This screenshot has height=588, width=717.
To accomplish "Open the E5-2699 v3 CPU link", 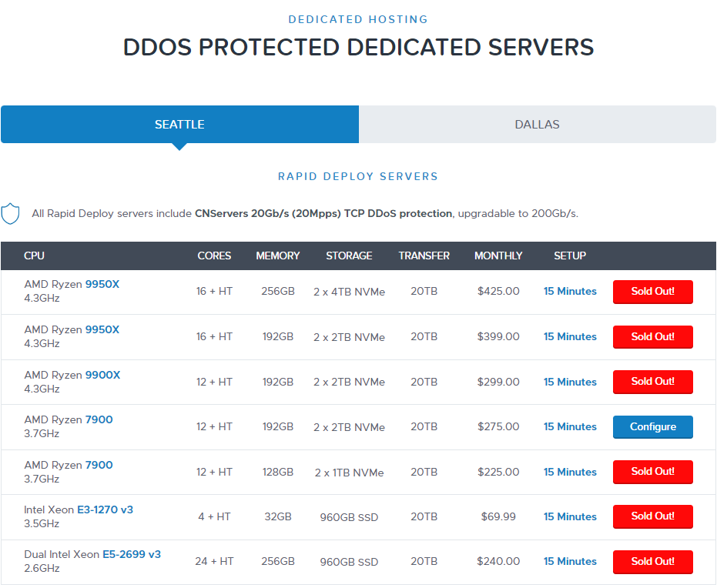I will click(132, 554).
